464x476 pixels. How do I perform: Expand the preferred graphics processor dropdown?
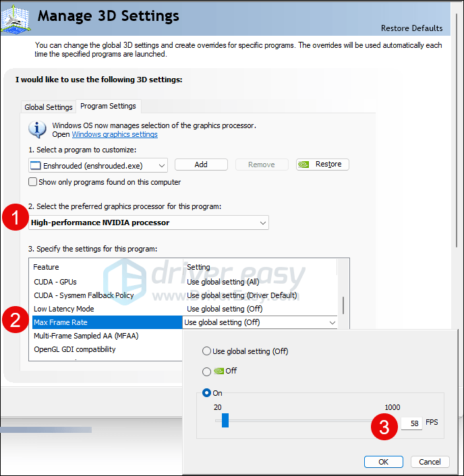point(262,222)
